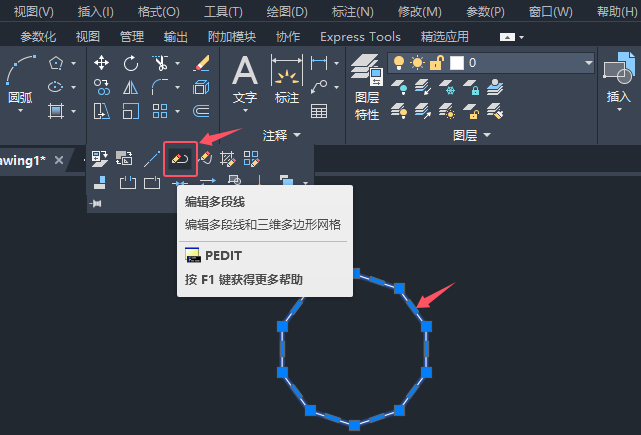The image size is (641, 435).
Task: Click the Edit Polyline (PEDIT) icon
Action: coord(180,159)
